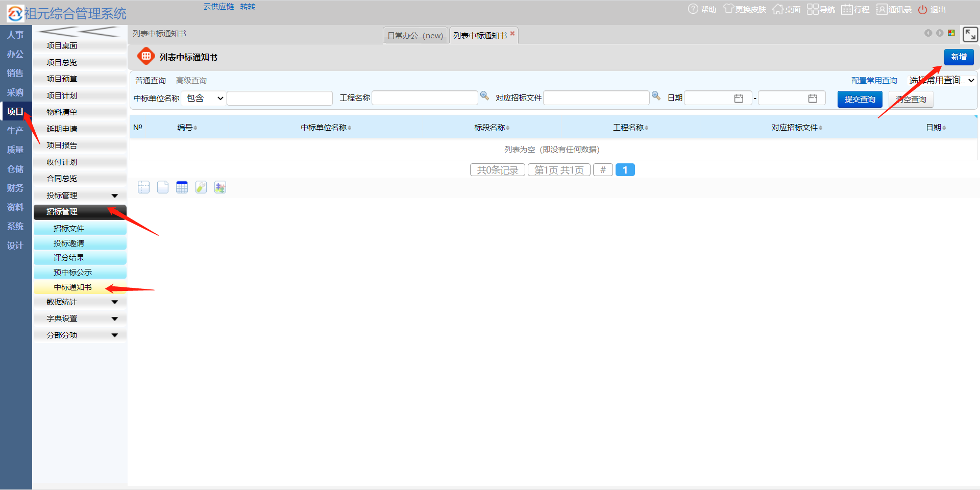Click the blue table grid icon
Image resolution: width=980 pixels, height=490 pixels.
(182, 187)
